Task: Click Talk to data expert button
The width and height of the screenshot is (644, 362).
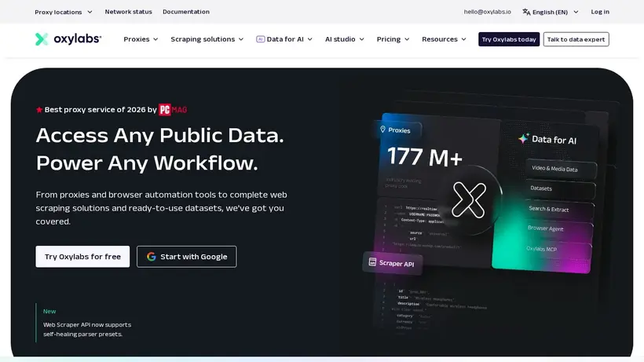Action: [576, 39]
